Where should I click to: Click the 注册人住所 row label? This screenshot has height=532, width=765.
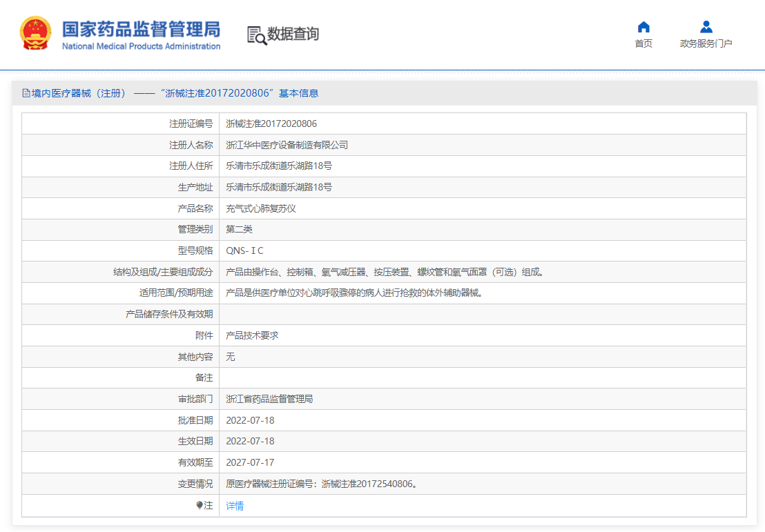(x=191, y=166)
